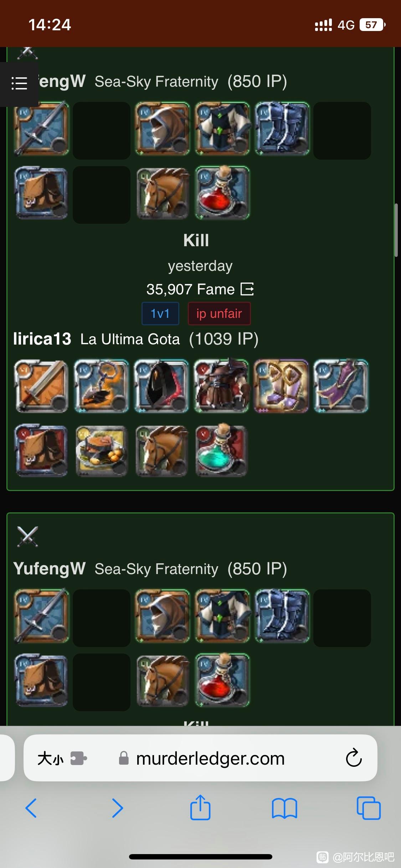Tap the ip unfair tag
This screenshot has width=401, height=868.
(x=219, y=314)
